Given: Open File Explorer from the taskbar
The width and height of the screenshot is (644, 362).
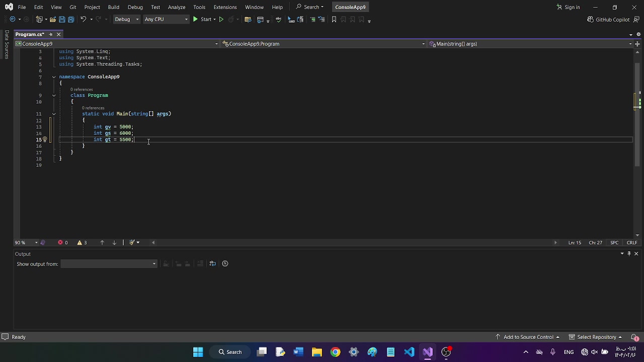Looking at the screenshot, I should pyautogui.click(x=317, y=352).
